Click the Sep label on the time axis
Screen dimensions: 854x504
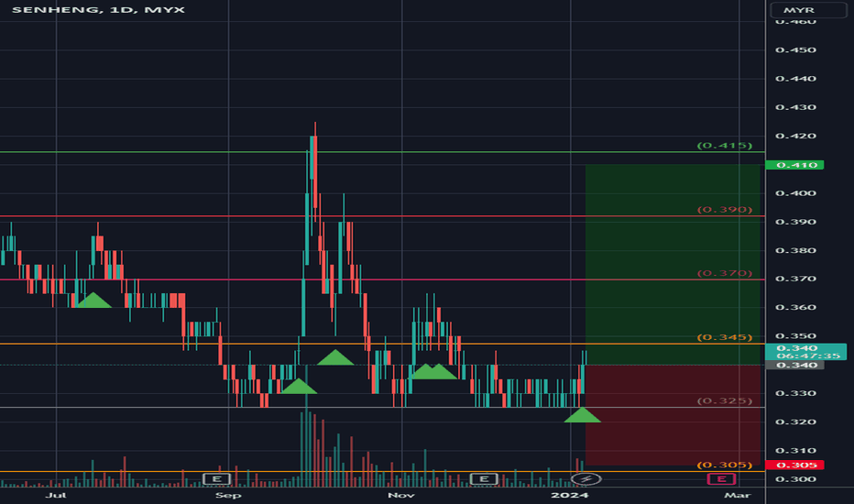[227, 495]
